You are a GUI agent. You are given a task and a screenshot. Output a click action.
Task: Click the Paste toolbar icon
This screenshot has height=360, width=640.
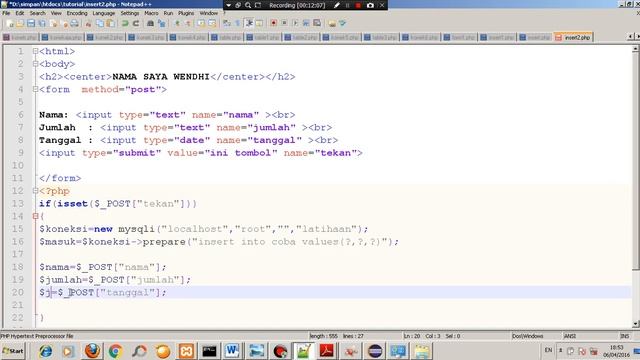[x=110, y=23]
